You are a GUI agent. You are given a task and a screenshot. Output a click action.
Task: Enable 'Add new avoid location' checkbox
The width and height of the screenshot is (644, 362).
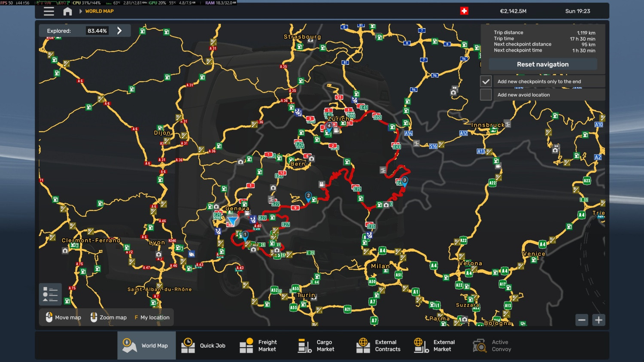[x=486, y=95]
